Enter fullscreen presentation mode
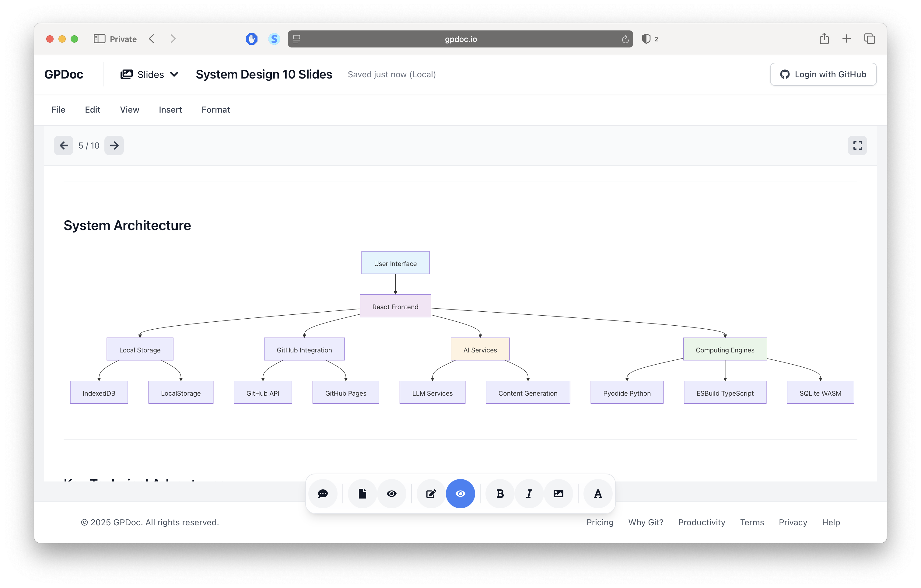Image resolution: width=921 pixels, height=588 pixels. pos(857,145)
